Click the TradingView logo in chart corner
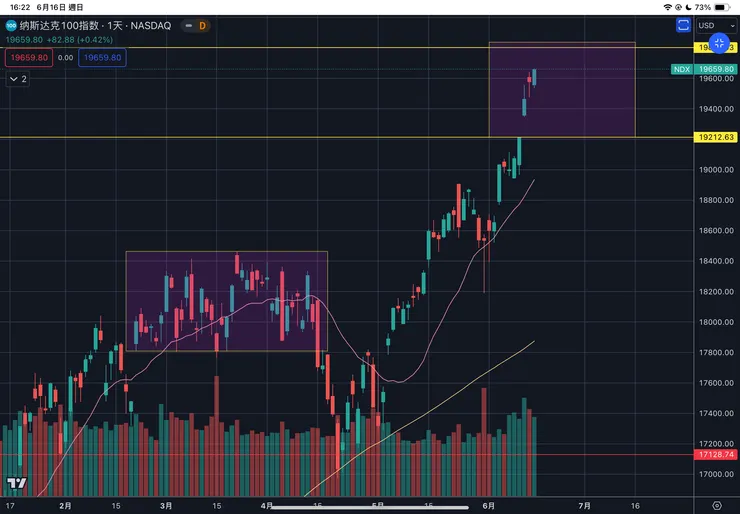Screen dimensions: 740x514 pyautogui.click(x=17, y=483)
